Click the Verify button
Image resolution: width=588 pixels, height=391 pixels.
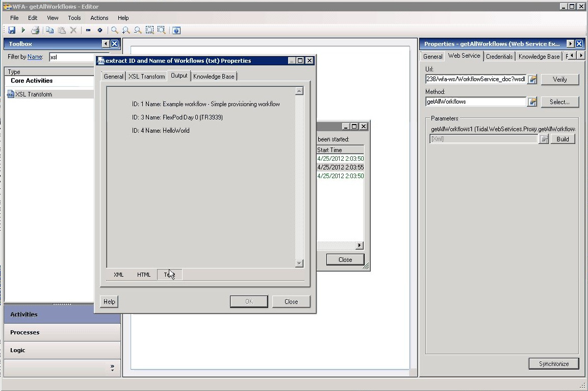560,80
